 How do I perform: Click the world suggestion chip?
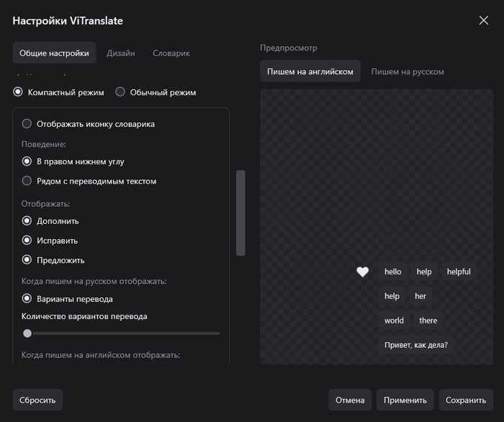click(394, 320)
